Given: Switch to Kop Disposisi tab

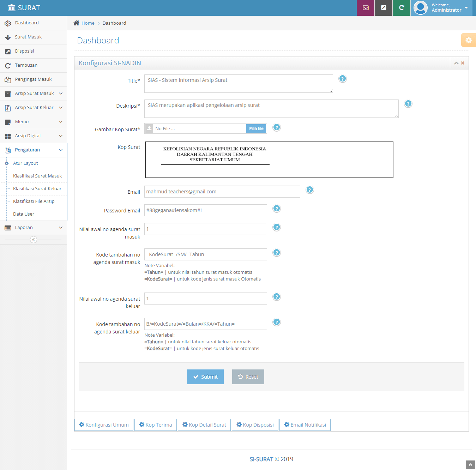Looking at the screenshot, I should coord(255,425).
